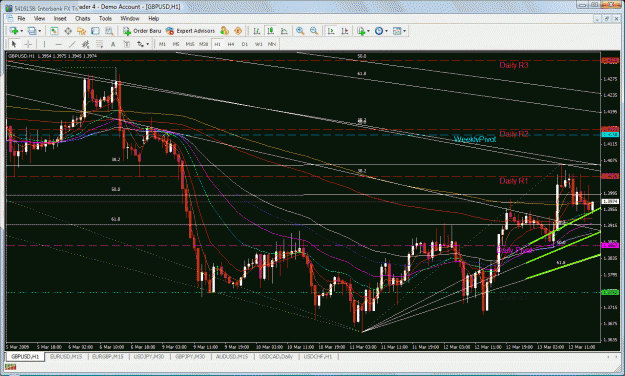625x376 pixels.
Task: Switch to the EURGBP,M15 chart tab
Action: coord(108,356)
